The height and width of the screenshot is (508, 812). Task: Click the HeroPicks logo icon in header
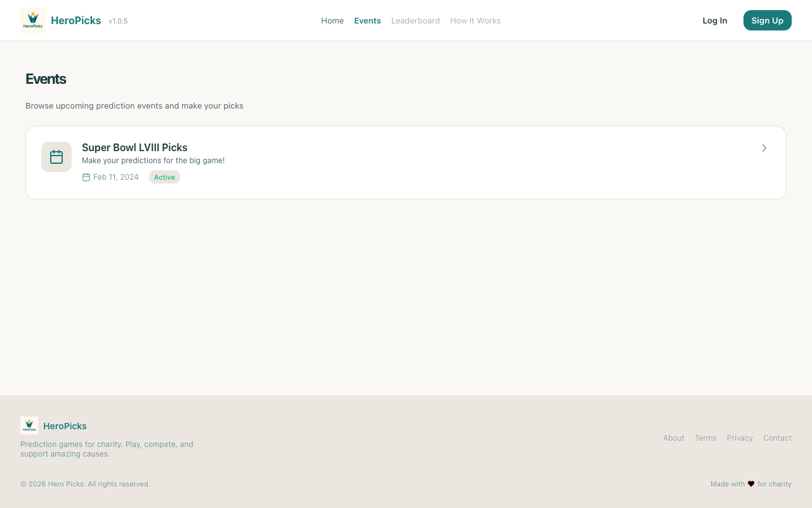(33, 20)
